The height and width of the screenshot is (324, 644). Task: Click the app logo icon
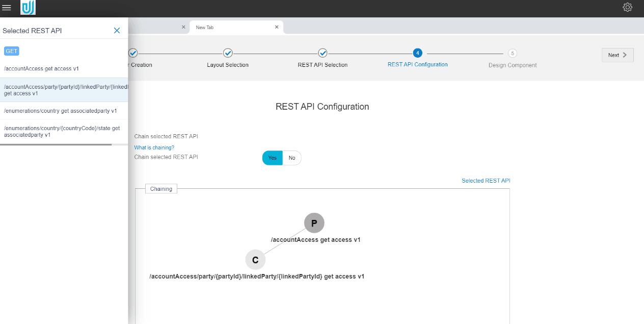click(x=28, y=8)
